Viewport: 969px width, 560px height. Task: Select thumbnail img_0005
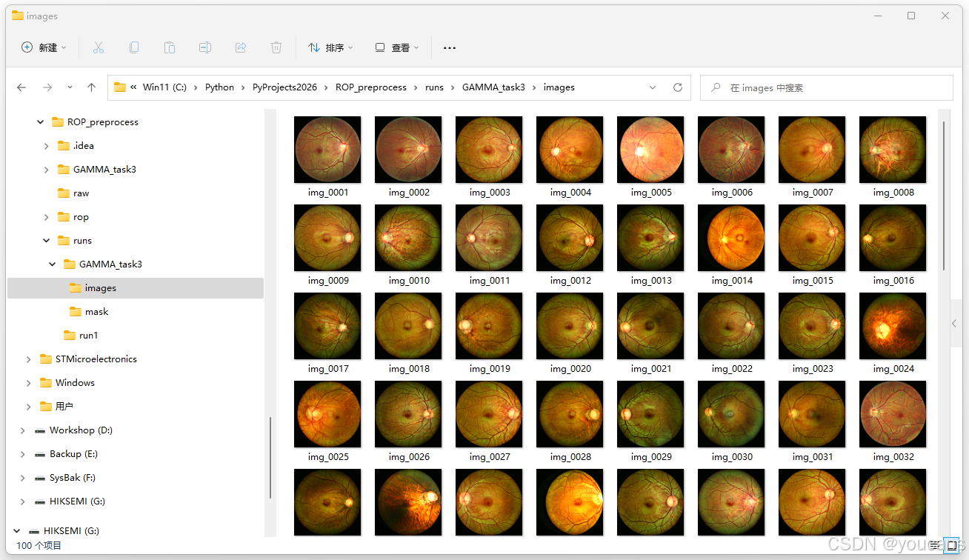650,149
